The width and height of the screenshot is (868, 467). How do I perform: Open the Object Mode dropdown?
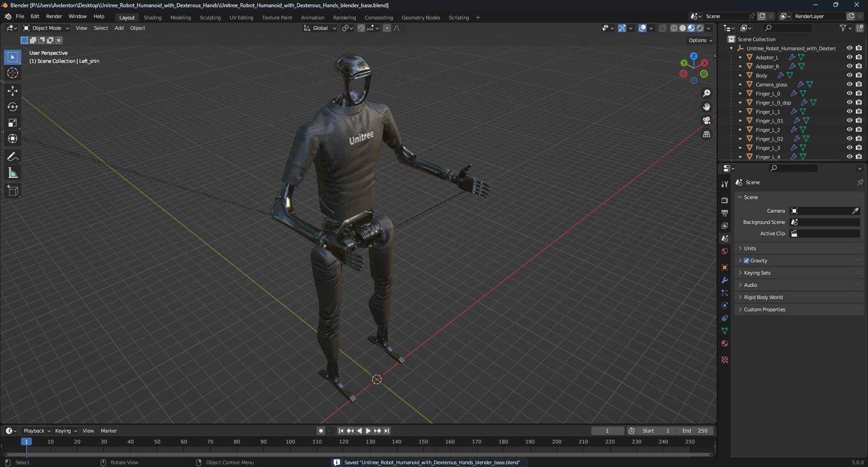(x=46, y=28)
